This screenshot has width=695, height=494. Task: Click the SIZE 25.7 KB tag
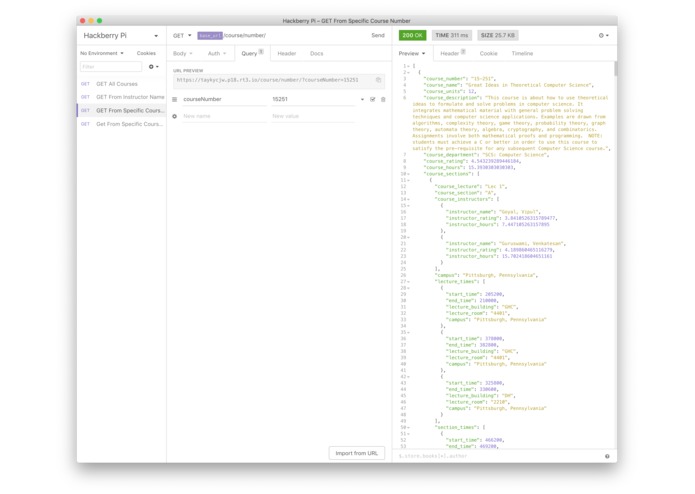(498, 35)
